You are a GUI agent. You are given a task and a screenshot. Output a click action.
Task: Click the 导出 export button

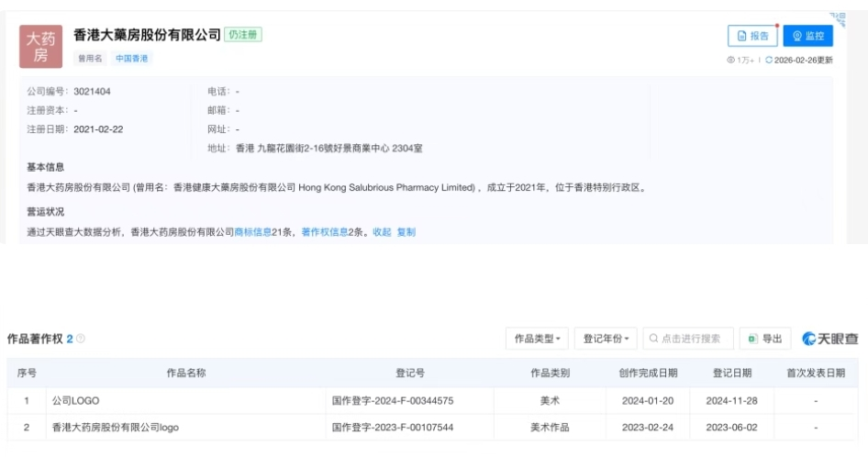[765, 339]
